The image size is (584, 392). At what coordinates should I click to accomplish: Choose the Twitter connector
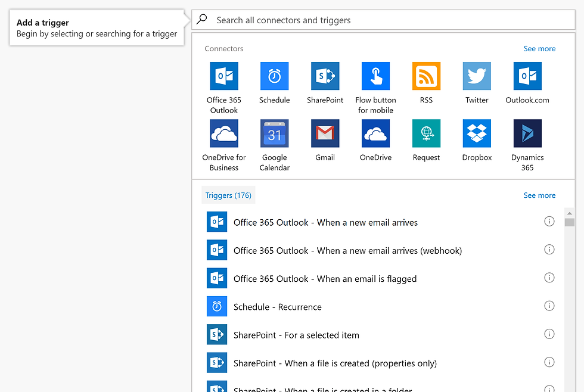point(477,76)
